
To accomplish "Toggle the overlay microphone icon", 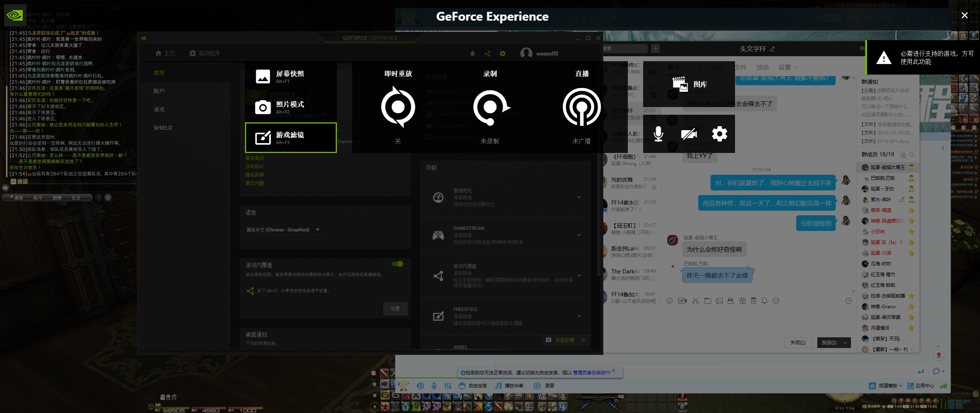I will [658, 134].
